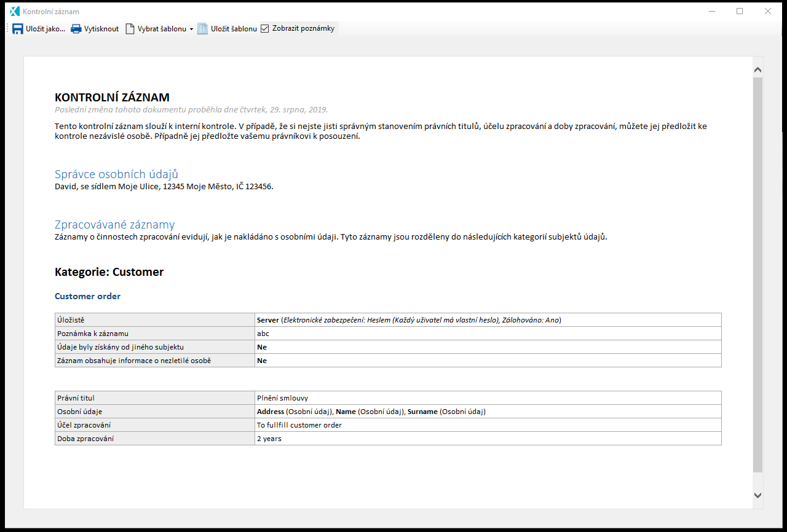This screenshot has height=532, width=787.
Task: Click the Právní titul cell
Action: [155, 398]
